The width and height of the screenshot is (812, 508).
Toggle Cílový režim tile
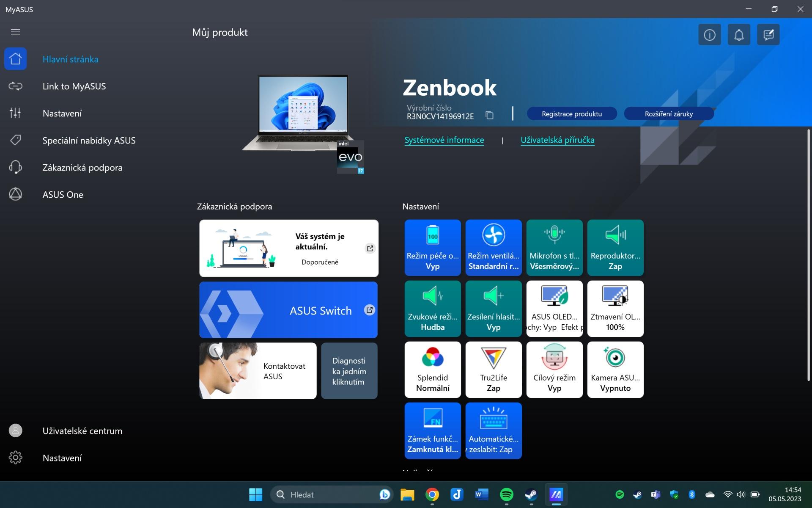(554, 370)
